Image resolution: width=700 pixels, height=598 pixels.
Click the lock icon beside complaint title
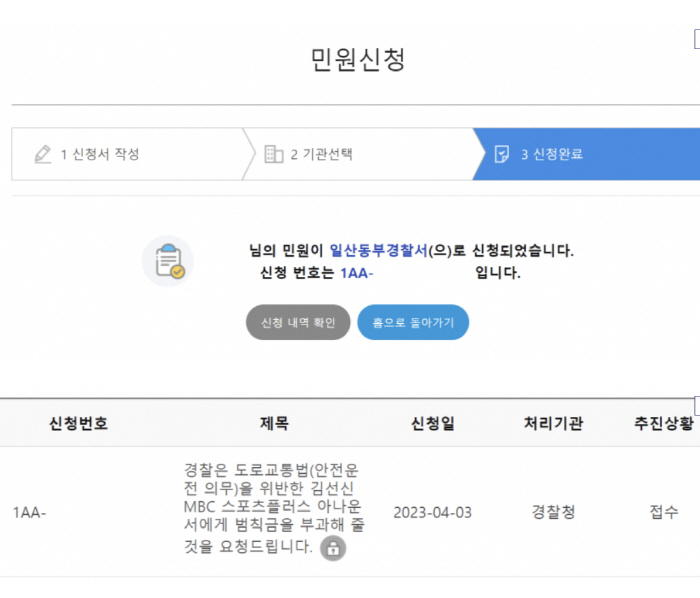click(333, 548)
